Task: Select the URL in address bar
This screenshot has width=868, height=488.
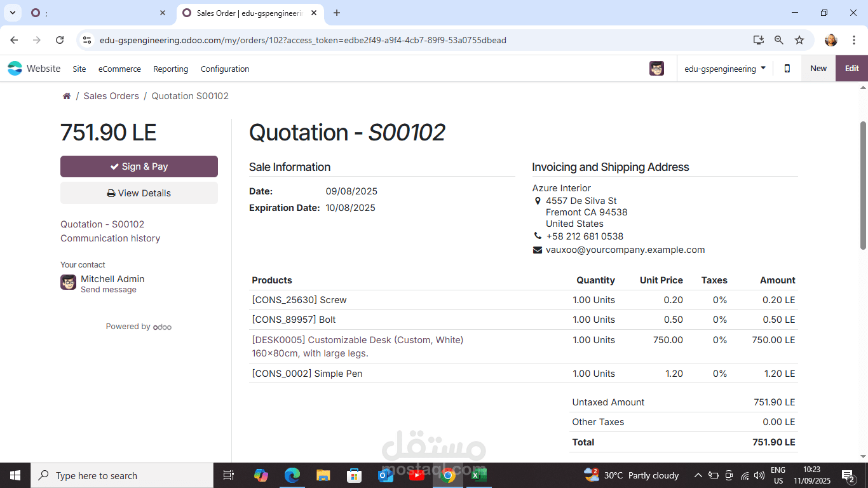Action: click(303, 40)
